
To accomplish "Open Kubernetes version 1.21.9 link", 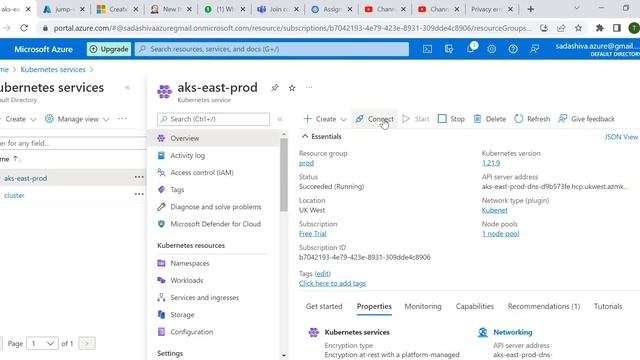I will click(491, 163).
